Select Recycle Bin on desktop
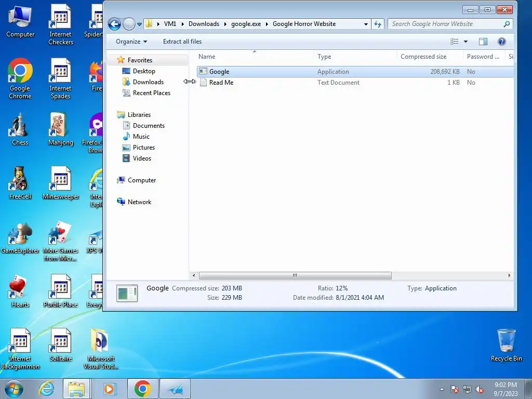 [506, 345]
